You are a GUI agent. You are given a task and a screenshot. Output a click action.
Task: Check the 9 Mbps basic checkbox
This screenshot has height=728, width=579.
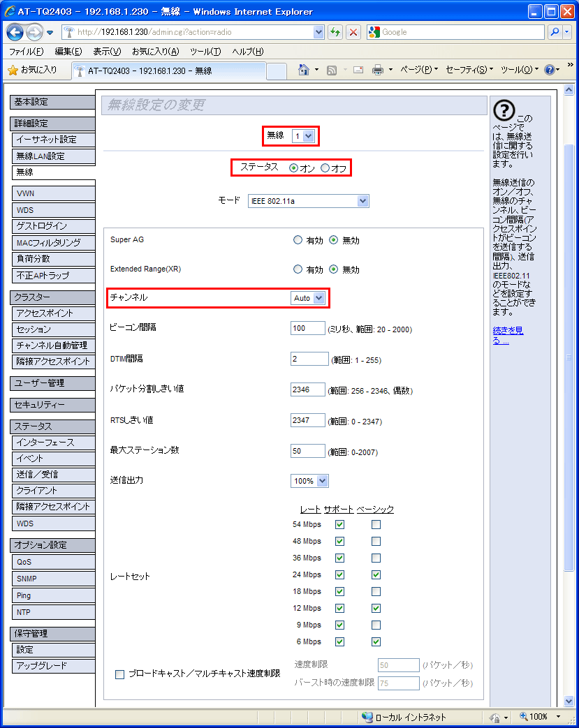[x=376, y=625]
